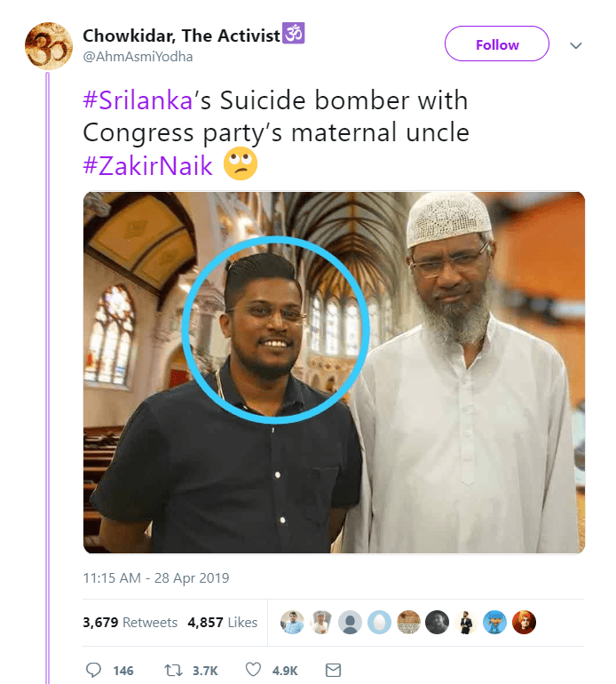View the 4,857 Likes list
This screenshot has width=616, height=684.
222,622
